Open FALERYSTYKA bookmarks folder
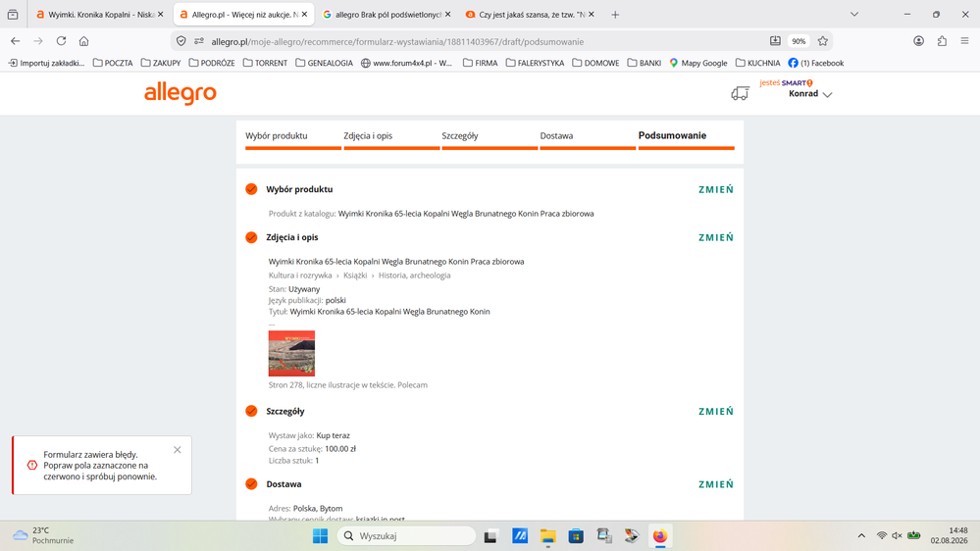This screenshot has height=551, width=980. 535,63
